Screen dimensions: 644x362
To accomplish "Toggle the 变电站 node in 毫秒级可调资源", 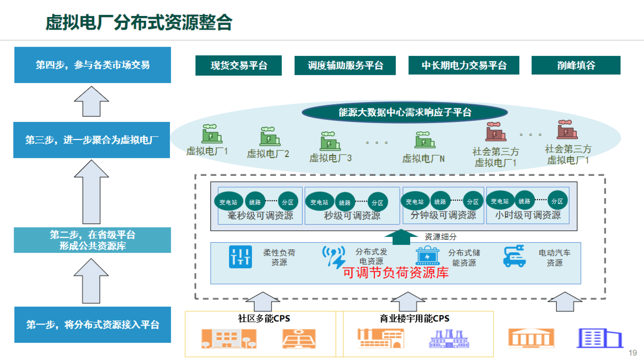I will coord(229,201).
